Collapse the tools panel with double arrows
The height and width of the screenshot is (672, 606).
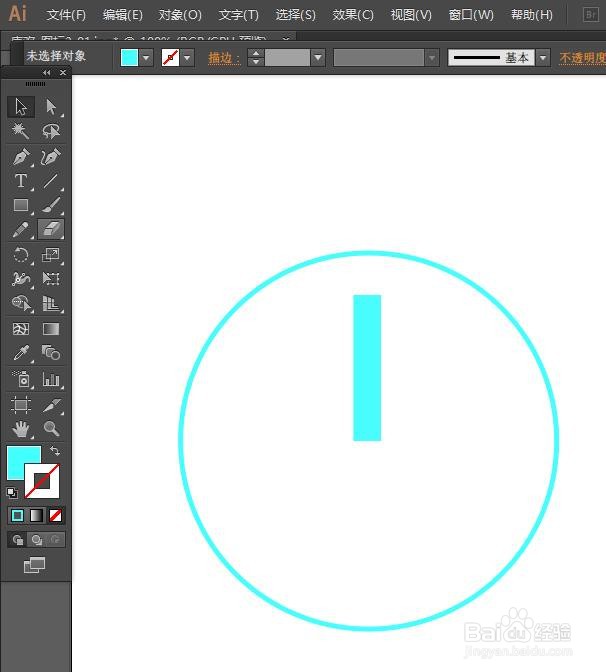[46, 72]
